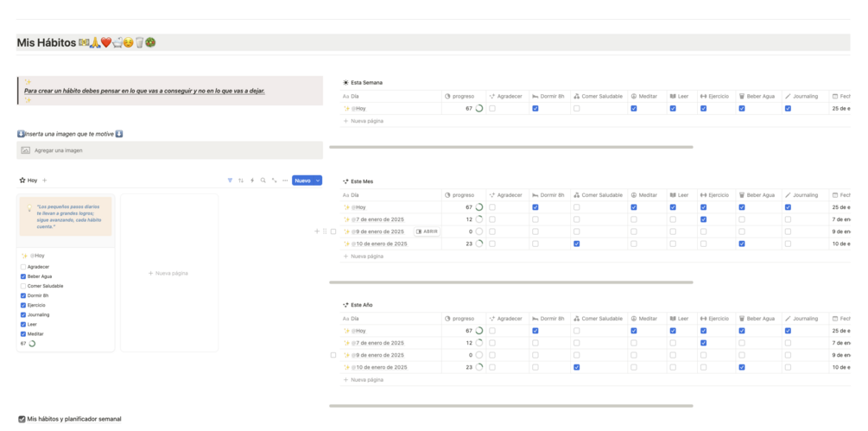Viewport: 868px width, 431px height.
Task: Check Agradecer in the Hoy card
Action: [23, 267]
